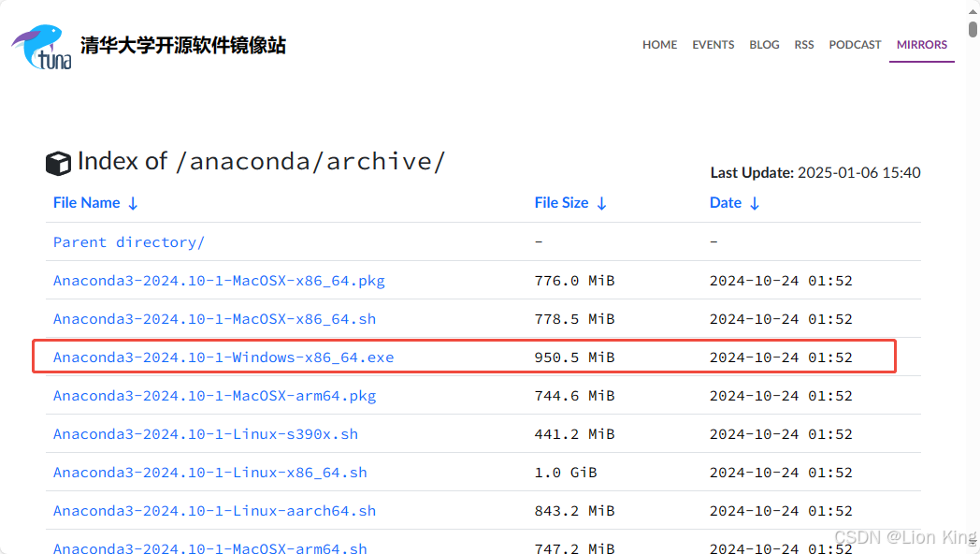The width and height of the screenshot is (980, 554).
Task: Click the 778.5 MiB size value
Action: point(574,319)
